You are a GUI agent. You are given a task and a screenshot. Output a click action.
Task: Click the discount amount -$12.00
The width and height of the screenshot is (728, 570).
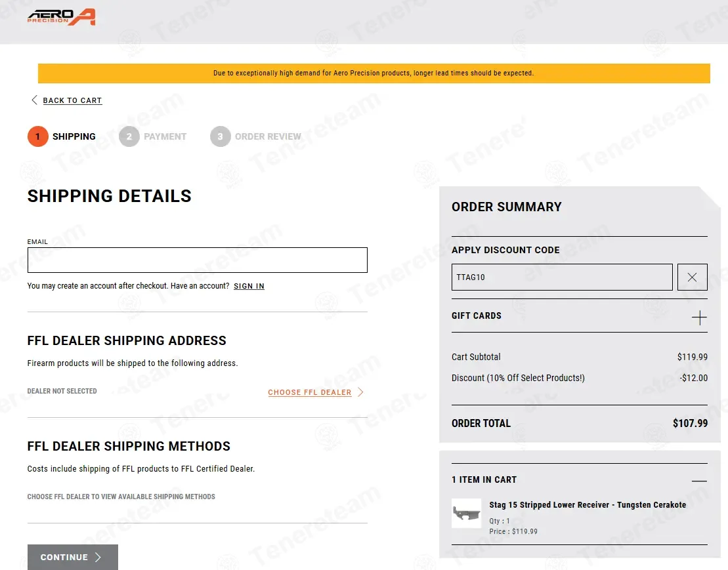pyautogui.click(x=694, y=378)
